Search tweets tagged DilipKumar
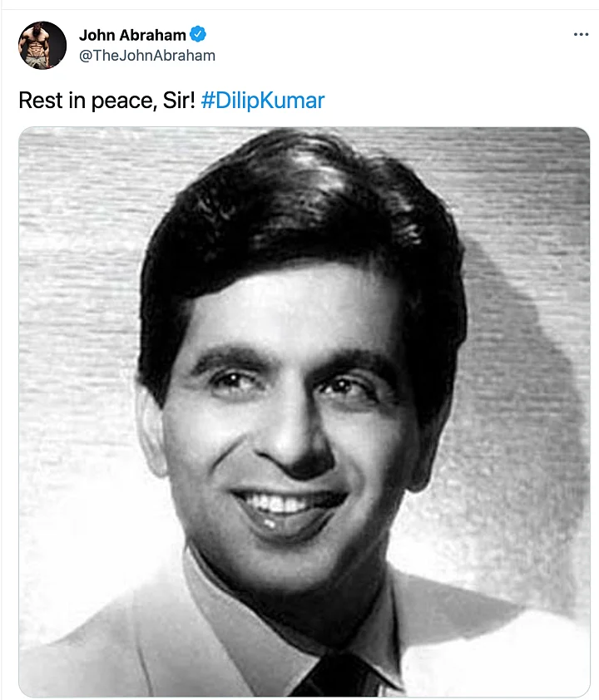This screenshot has width=599, height=700. 263,100
